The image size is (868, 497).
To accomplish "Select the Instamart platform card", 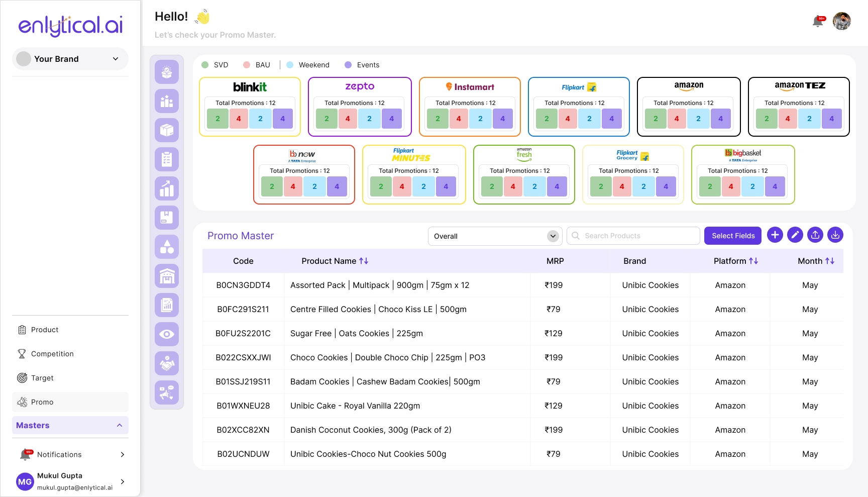I will click(x=470, y=107).
